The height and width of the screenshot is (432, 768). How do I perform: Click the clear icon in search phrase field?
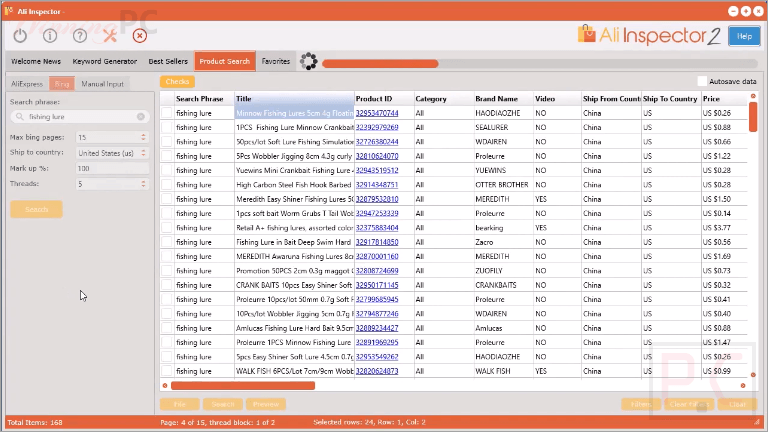(x=141, y=117)
